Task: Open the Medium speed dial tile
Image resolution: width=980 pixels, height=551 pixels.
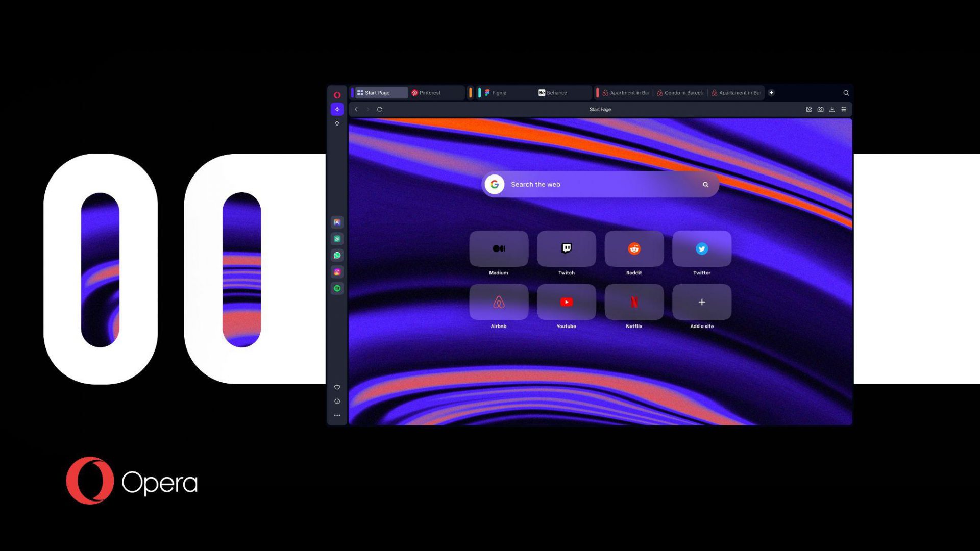Action: (499, 248)
